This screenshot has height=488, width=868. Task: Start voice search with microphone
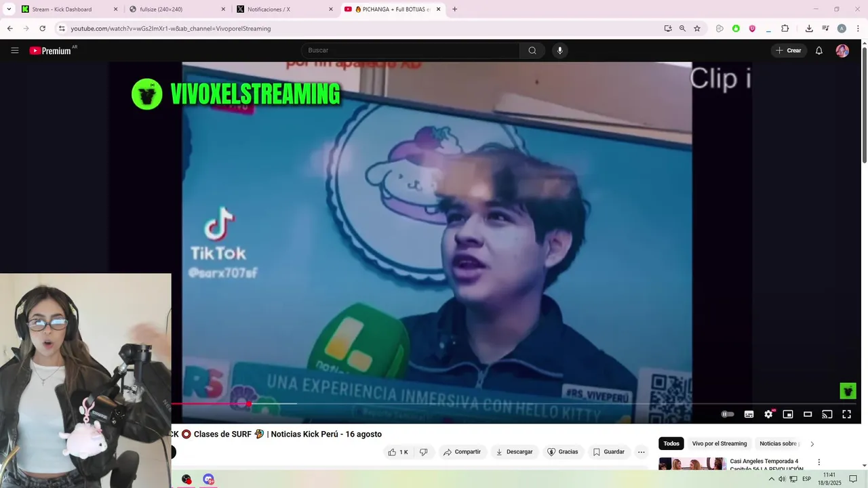click(559, 50)
